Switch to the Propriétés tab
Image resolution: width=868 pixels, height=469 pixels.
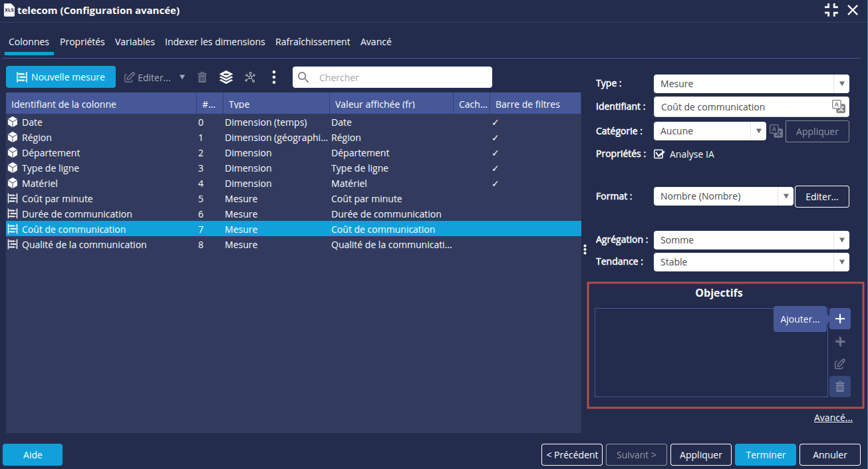coord(82,42)
